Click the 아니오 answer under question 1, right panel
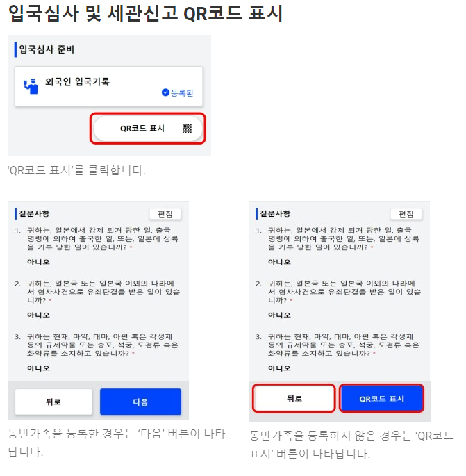The image size is (466, 476). pyautogui.click(x=279, y=262)
